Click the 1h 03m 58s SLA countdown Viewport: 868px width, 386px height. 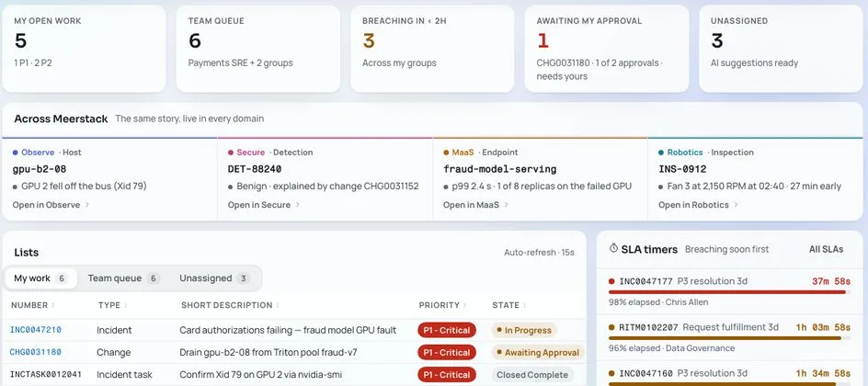click(x=823, y=327)
